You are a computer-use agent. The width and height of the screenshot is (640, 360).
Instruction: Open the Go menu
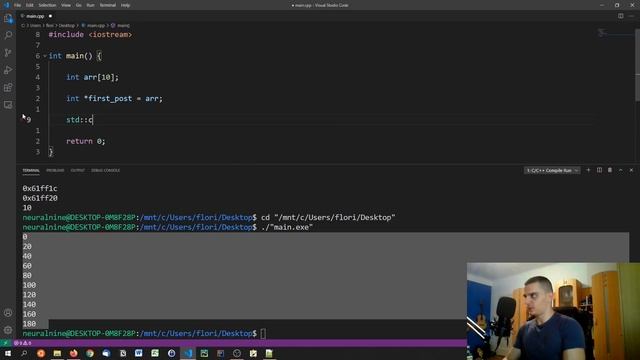pyautogui.click(x=78, y=5)
